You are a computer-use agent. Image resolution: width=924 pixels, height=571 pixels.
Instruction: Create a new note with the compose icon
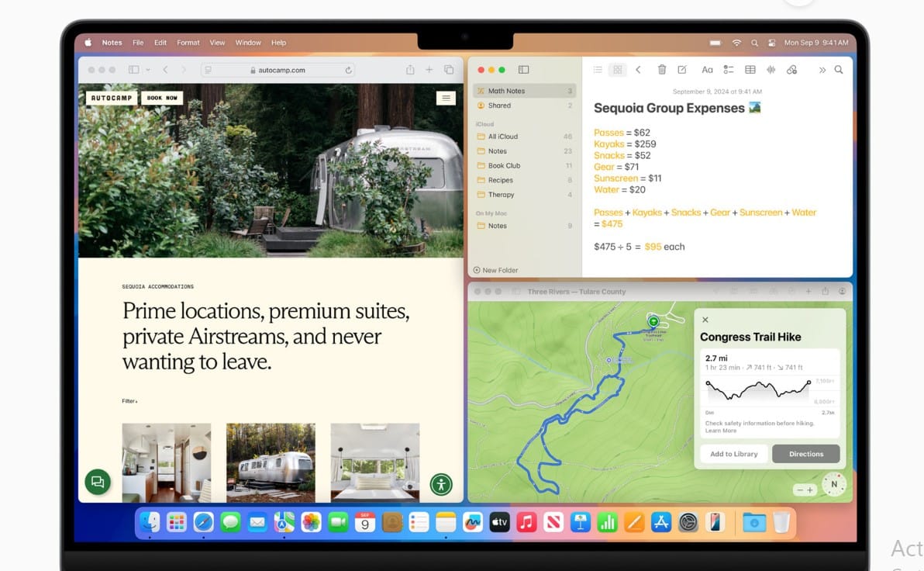[682, 70]
